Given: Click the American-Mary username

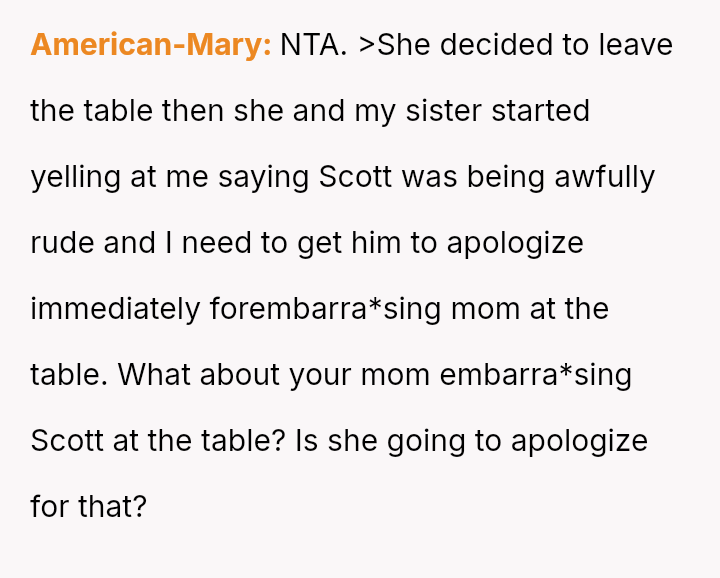Looking at the screenshot, I should pyautogui.click(x=151, y=45).
